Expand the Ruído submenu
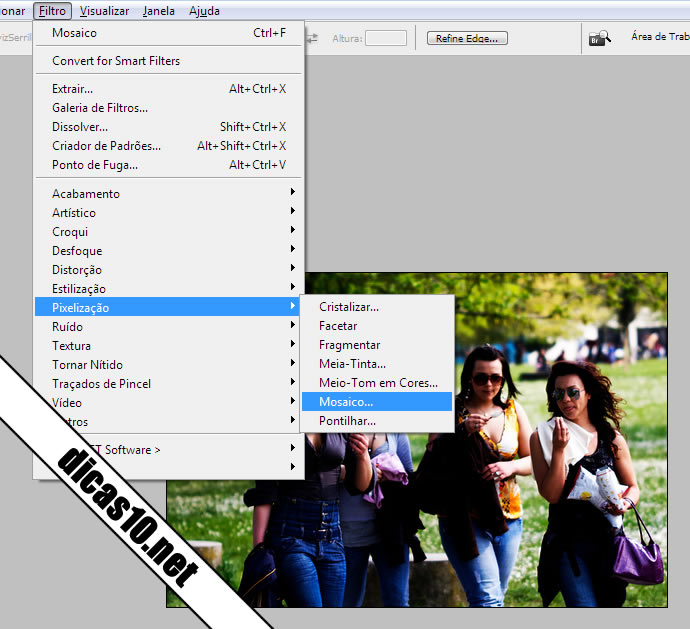Image resolution: width=690 pixels, height=629 pixels. click(x=169, y=327)
